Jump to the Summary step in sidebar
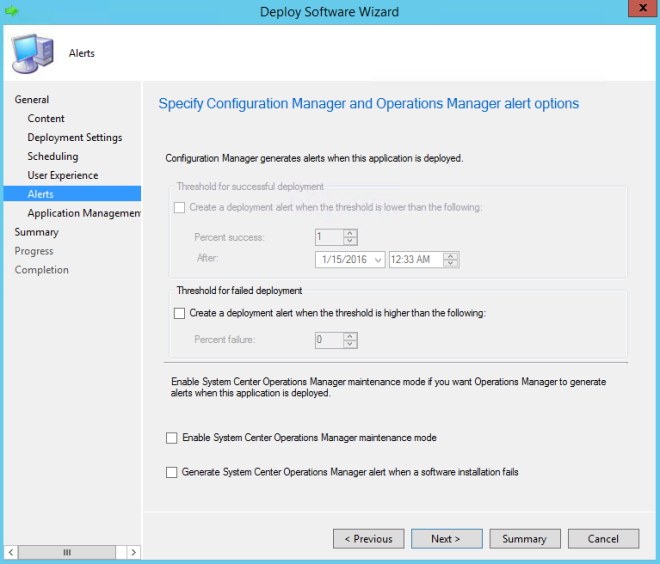Image resolution: width=660 pixels, height=564 pixels. pyautogui.click(x=36, y=232)
